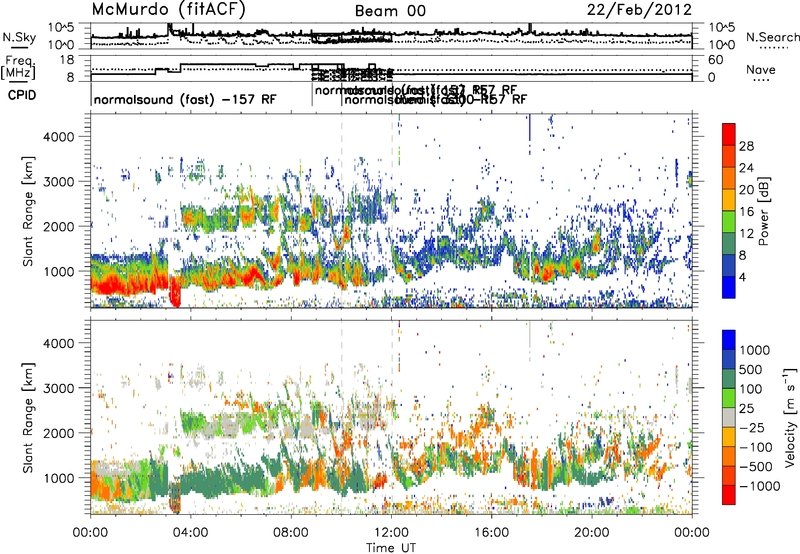Pick the red bottom segment of Velocity colorbar

click(x=729, y=495)
